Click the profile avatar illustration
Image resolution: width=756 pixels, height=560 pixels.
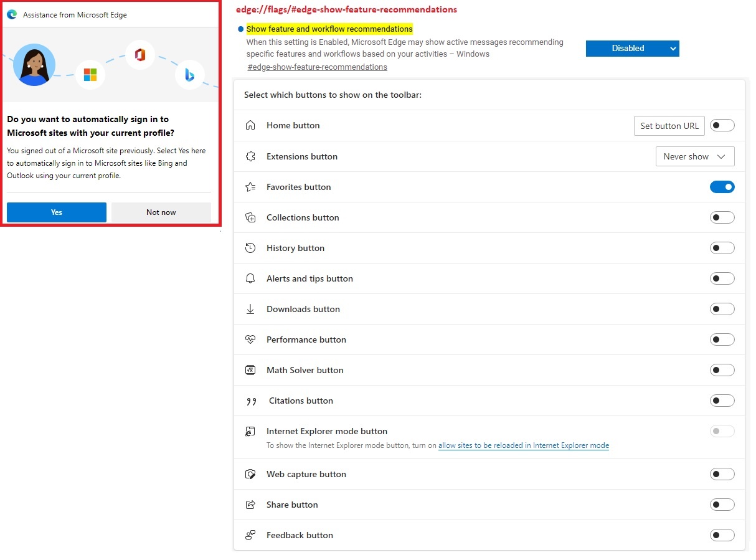coord(34,65)
